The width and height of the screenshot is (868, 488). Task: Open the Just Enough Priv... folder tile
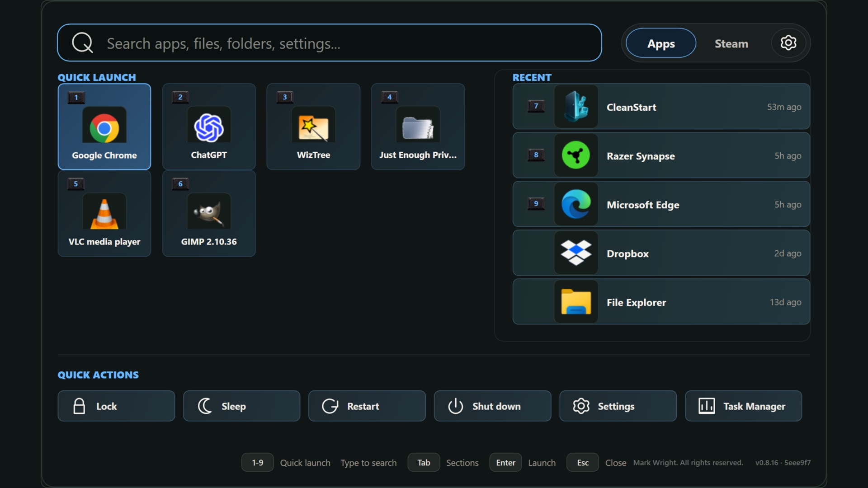418,127
